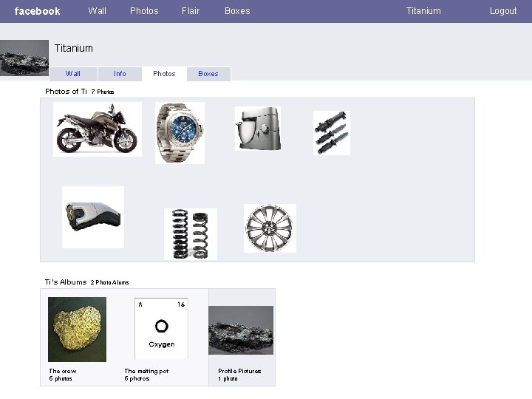Open Photos in the top navigation bar
The width and height of the screenshot is (532, 399).
pyautogui.click(x=144, y=11)
